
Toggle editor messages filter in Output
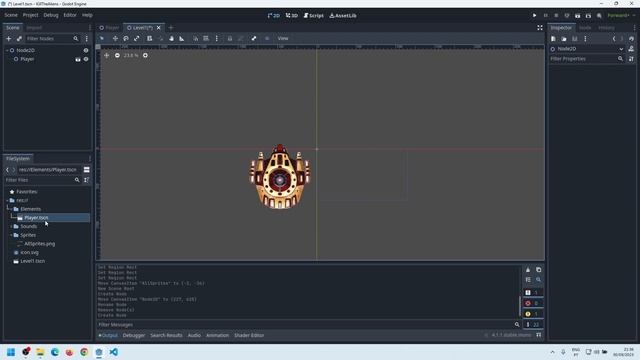click(533, 324)
